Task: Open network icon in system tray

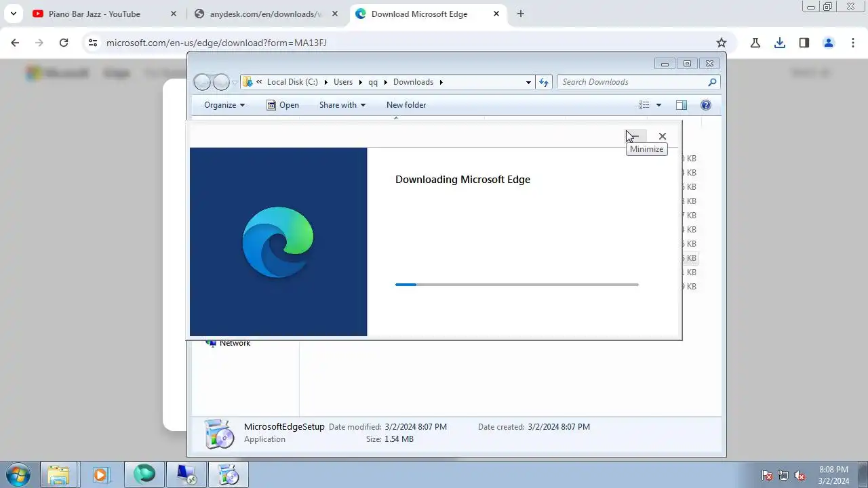Action: [x=783, y=476]
